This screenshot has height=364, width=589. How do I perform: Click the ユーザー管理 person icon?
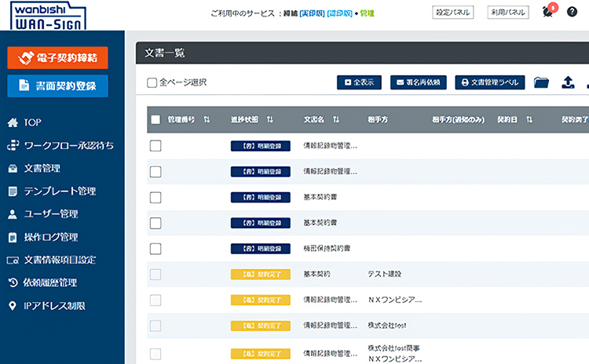pos(12,213)
